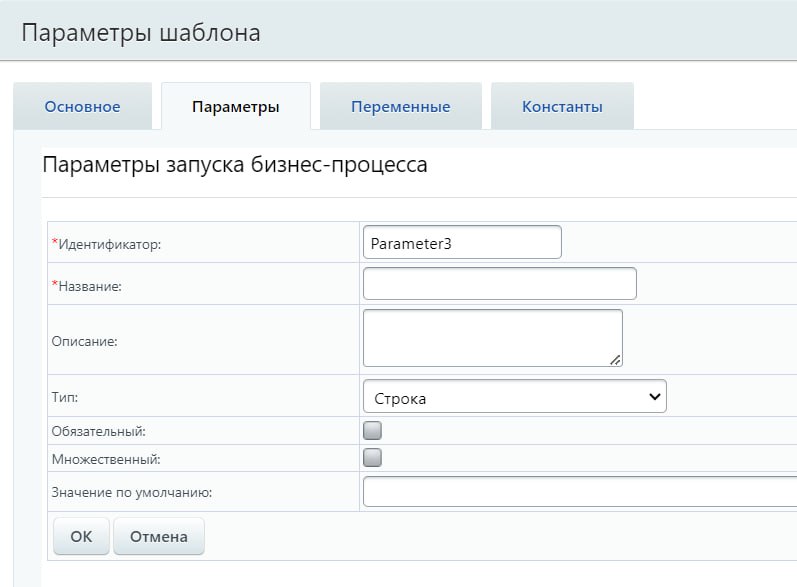The image size is (797, 587).
Task: Tick the Множественный checkbox
Action: pos(373,458)
